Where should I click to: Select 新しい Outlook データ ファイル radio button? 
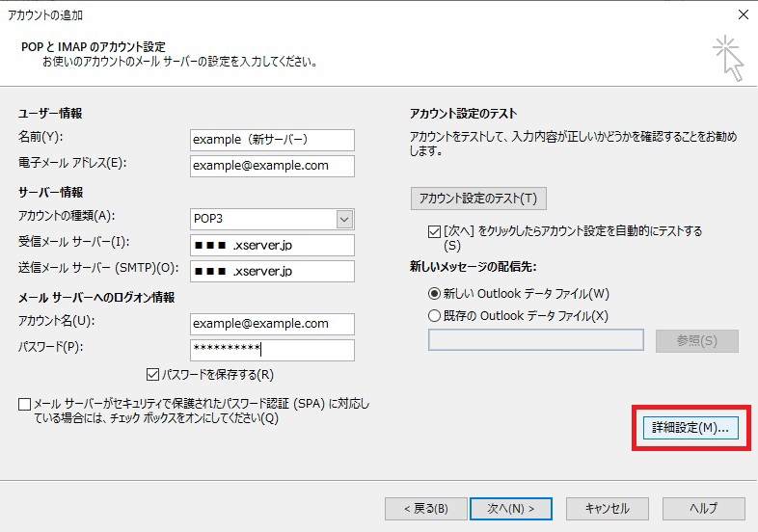pos(433,294)
